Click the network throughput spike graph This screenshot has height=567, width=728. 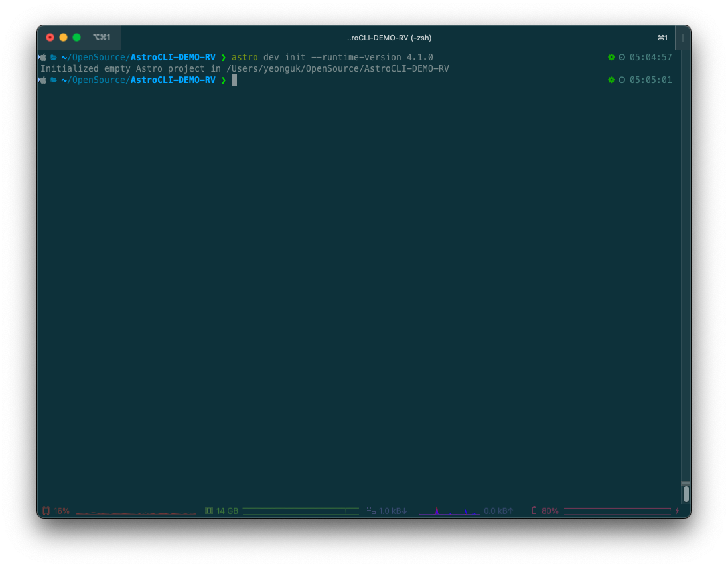click(x=449, y=511)
